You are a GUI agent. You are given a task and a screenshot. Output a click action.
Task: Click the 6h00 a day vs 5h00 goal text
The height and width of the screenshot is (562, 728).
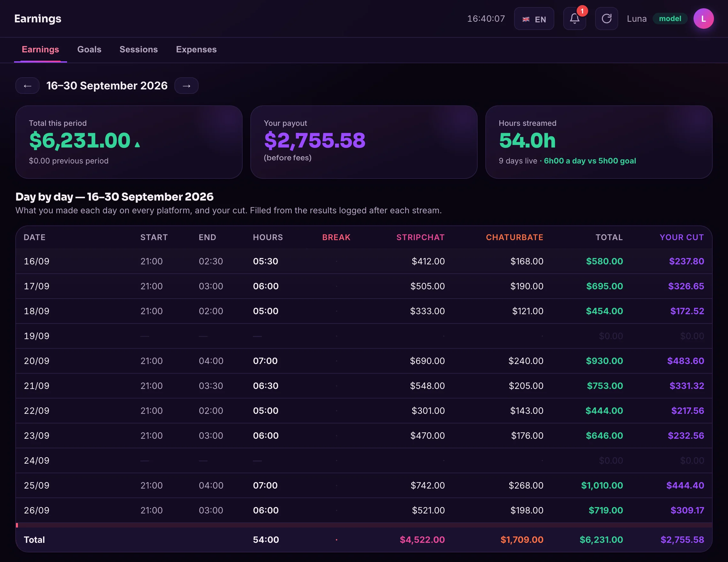tap(590, 161)
